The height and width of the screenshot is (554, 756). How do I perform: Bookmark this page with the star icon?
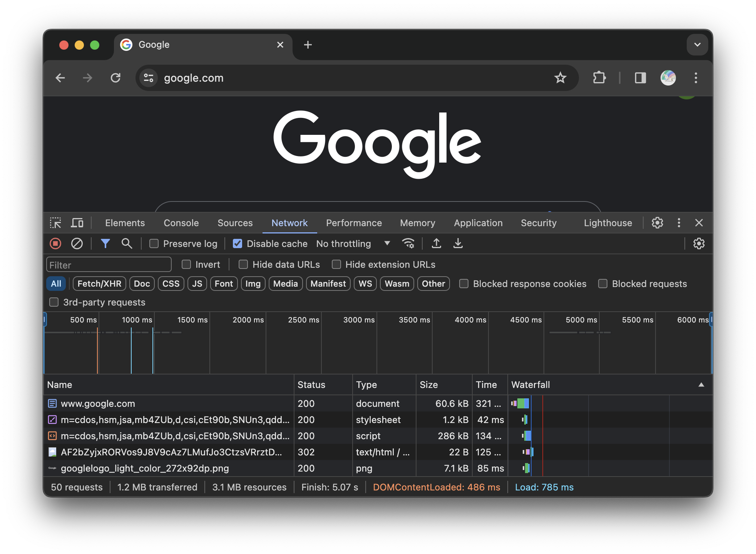point(560,78)
